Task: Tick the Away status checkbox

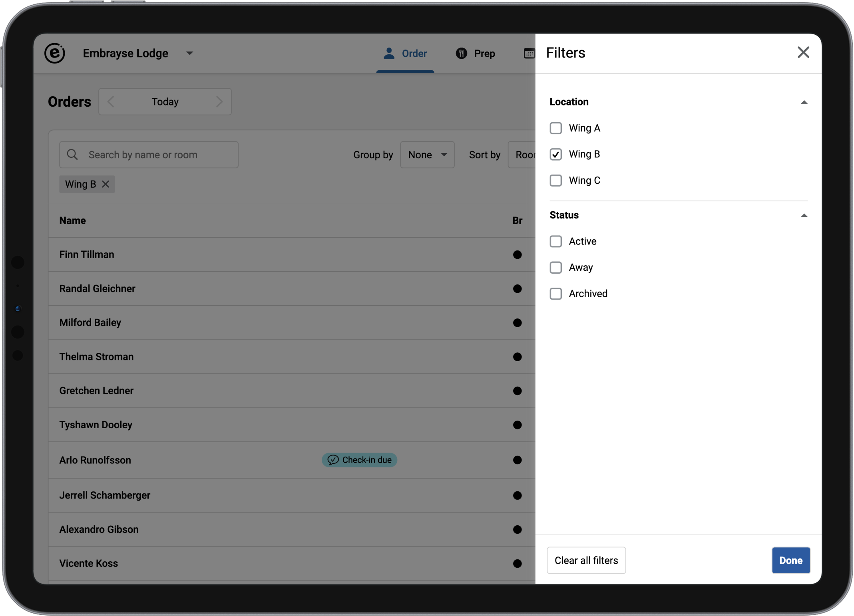Action: click(555, 267)
